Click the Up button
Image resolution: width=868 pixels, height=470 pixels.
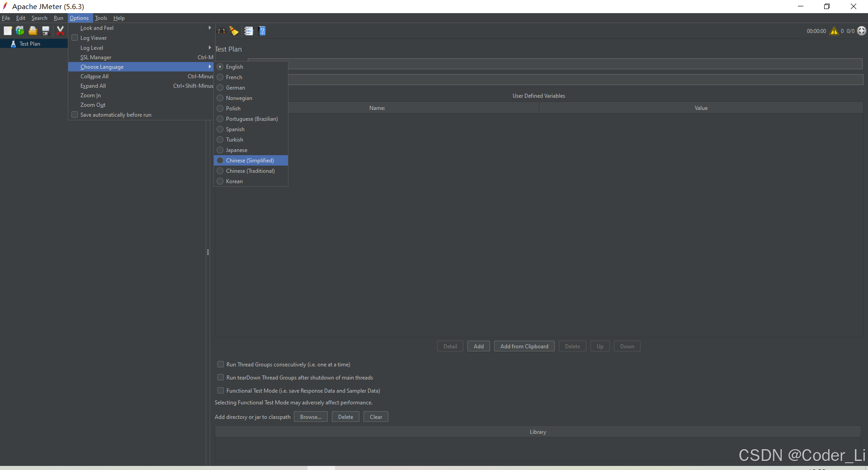tap(600, 347)
